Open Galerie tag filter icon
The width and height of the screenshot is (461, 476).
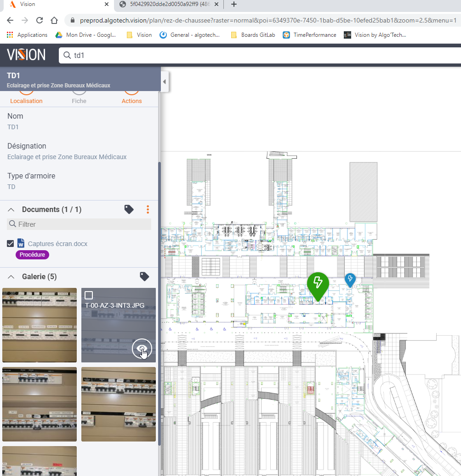[x=144, y=276]
